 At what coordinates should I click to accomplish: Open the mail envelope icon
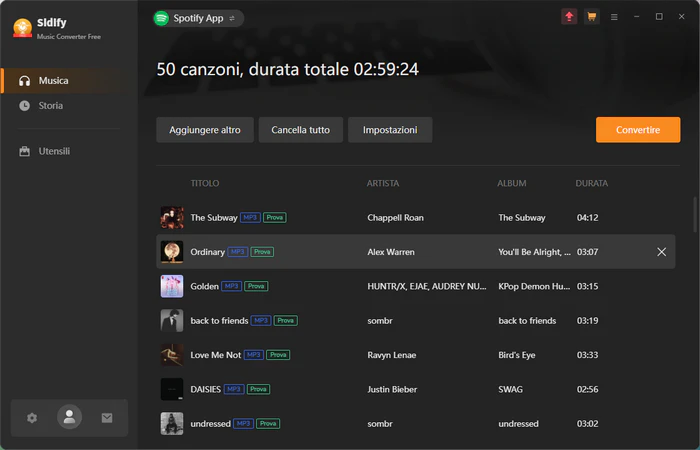click(x=107, y=418)
